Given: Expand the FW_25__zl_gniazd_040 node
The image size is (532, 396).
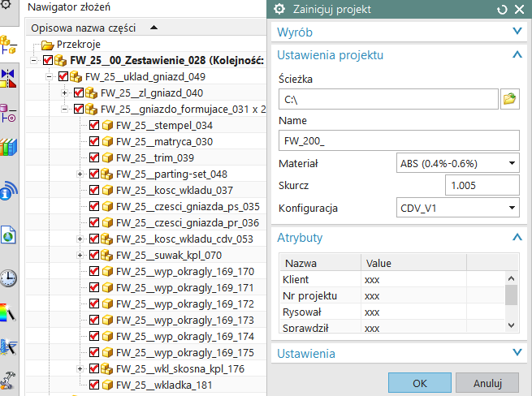Looking at the screenshot, I should pyautogui.click(x=64, y=93).
